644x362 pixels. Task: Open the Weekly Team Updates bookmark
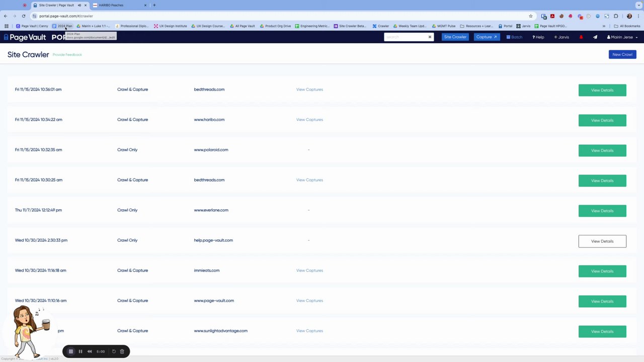click(411, 26)
